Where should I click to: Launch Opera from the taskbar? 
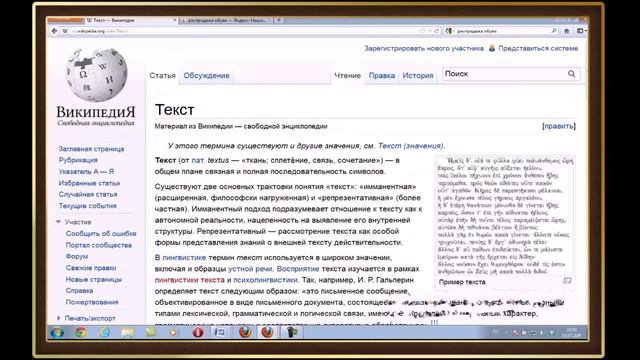pyautogui.click(x=198, y=332)
